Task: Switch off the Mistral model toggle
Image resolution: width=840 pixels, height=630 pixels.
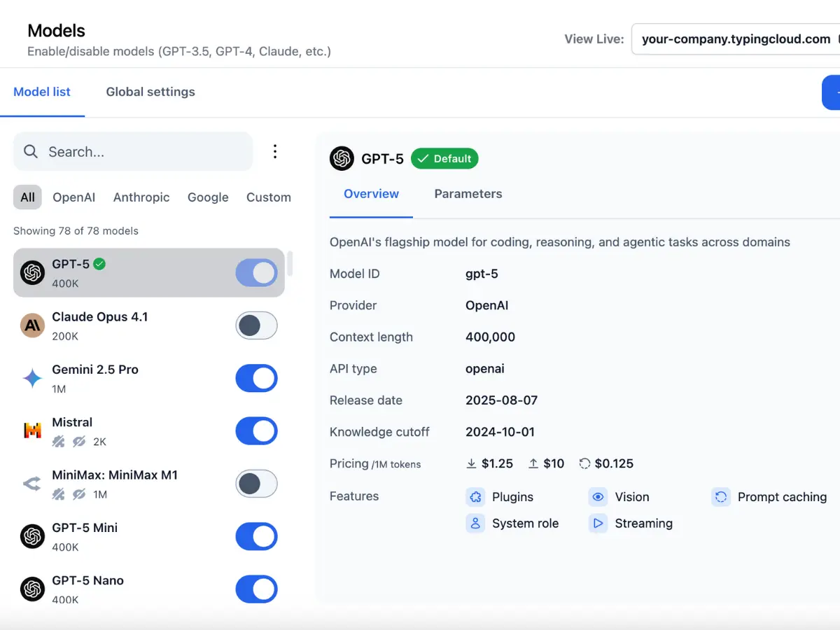Action: [256, 430]
